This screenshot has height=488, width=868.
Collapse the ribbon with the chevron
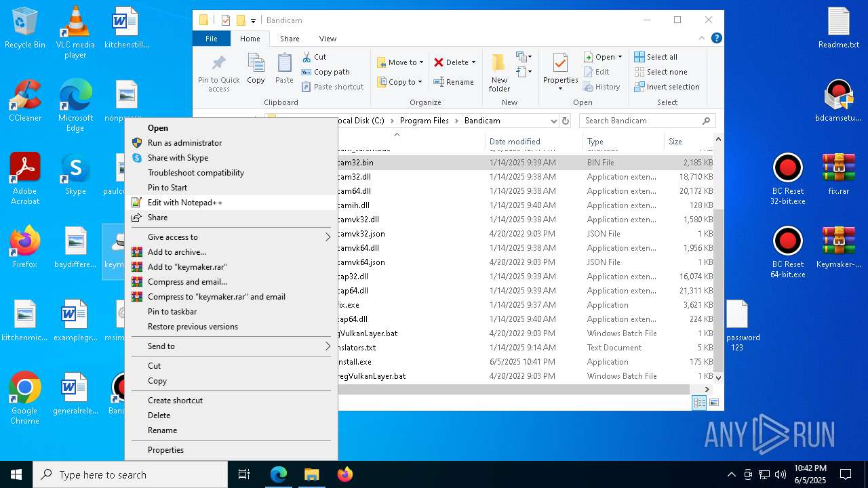tap(703, 39)
